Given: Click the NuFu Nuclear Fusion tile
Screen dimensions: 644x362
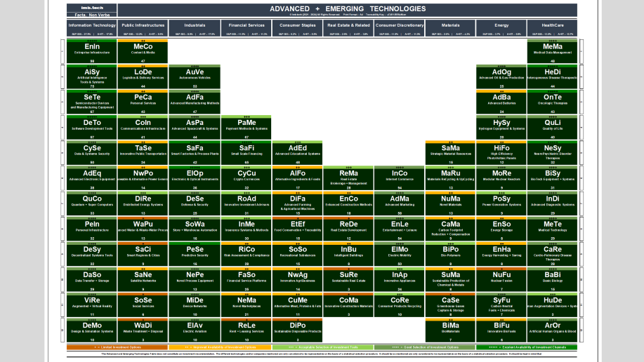Looking at the screenshot, I should pos(501,279).
